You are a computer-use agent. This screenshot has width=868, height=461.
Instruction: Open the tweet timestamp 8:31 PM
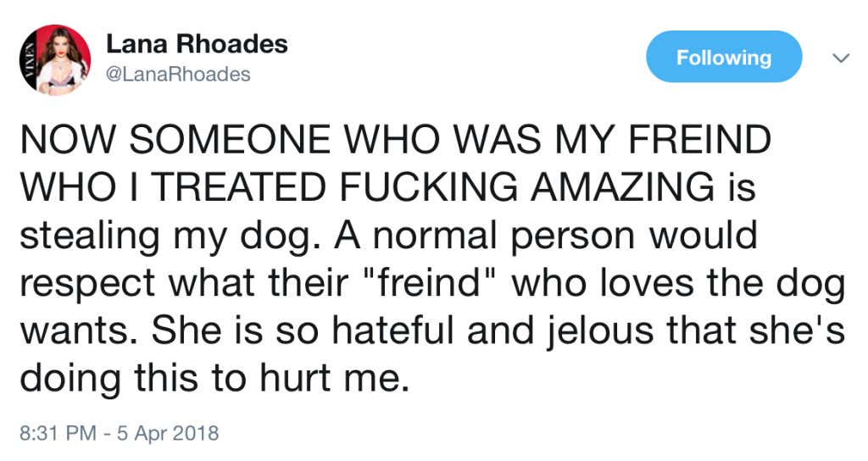(x=58, y=433)
